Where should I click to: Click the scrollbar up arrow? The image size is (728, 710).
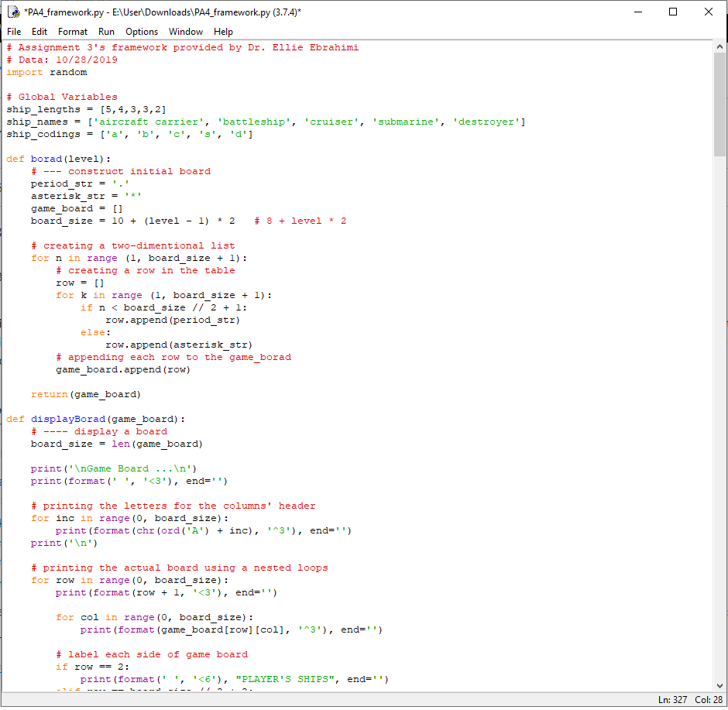(x=720, y=46)
